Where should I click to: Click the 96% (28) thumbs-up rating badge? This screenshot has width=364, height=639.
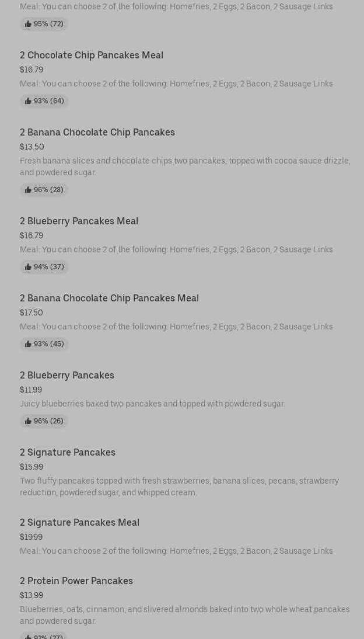[44, 190]
